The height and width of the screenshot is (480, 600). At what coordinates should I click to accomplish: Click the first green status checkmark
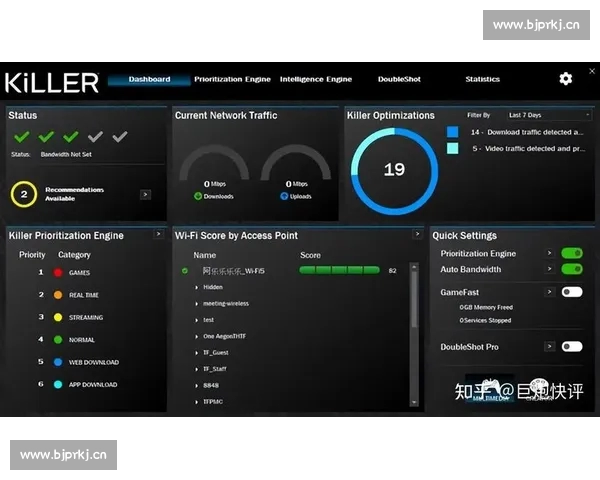(x=21, y=137)
